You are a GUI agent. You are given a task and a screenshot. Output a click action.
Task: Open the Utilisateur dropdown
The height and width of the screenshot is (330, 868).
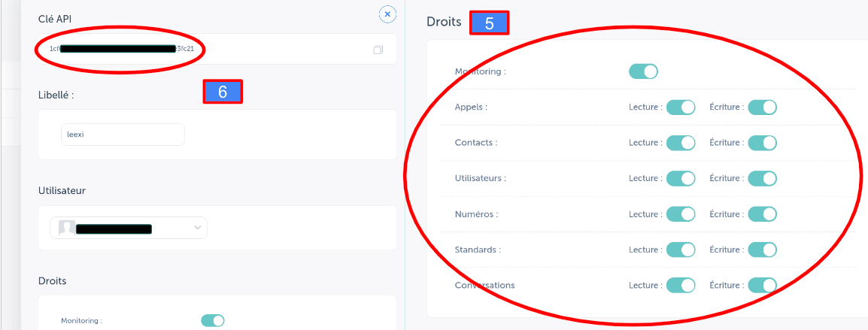click(x=198, y=228)
